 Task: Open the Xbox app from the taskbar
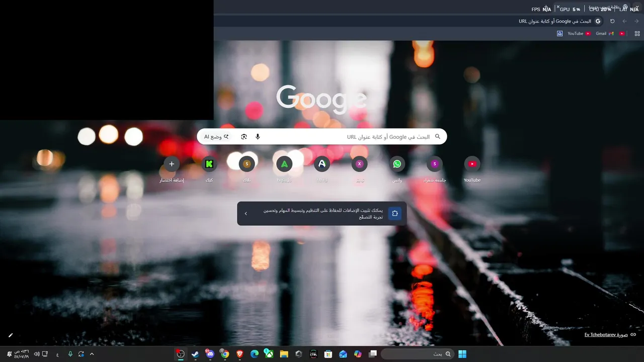click(x=269, y=354)
